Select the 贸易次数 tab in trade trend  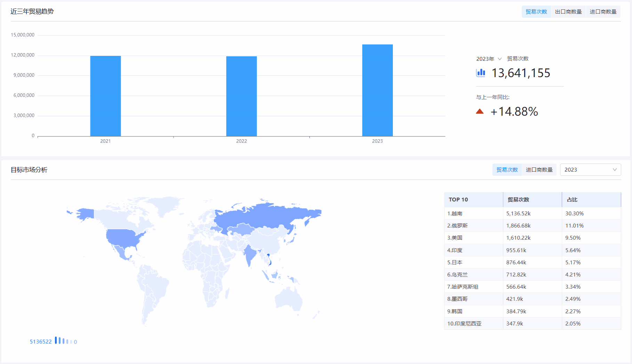coord(536,12)
